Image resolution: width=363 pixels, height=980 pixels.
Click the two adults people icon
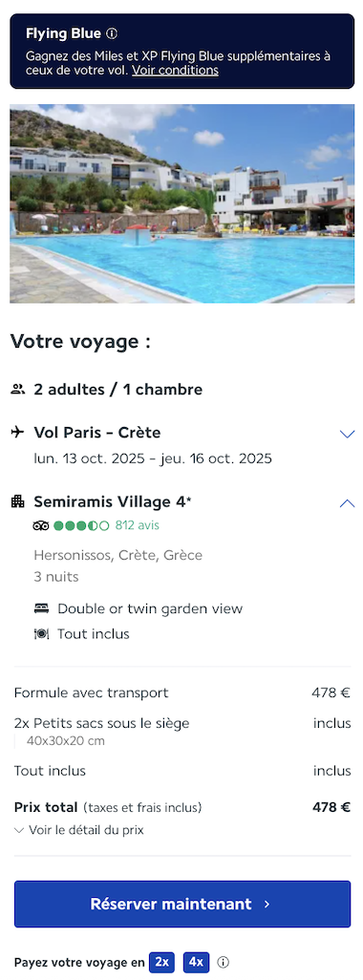(18, 390)
